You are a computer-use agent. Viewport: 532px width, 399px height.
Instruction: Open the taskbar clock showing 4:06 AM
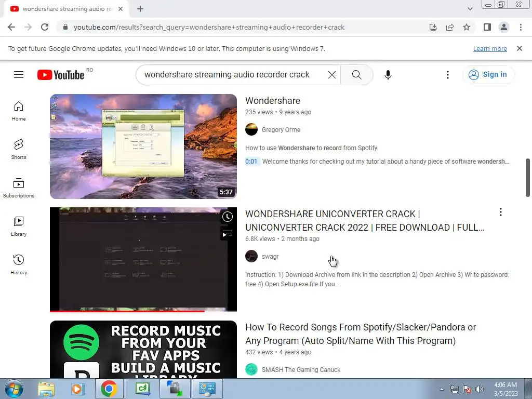[x=505, y=389]
